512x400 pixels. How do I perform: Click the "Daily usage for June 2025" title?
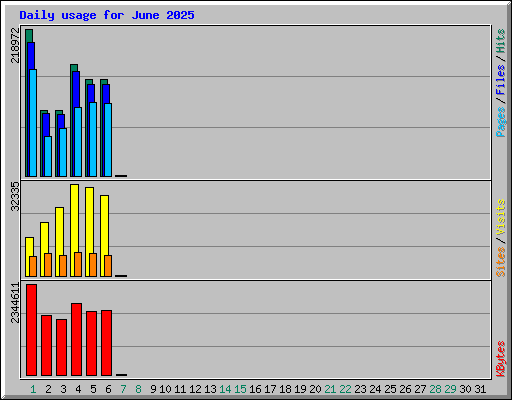click(x=107, y=15)
